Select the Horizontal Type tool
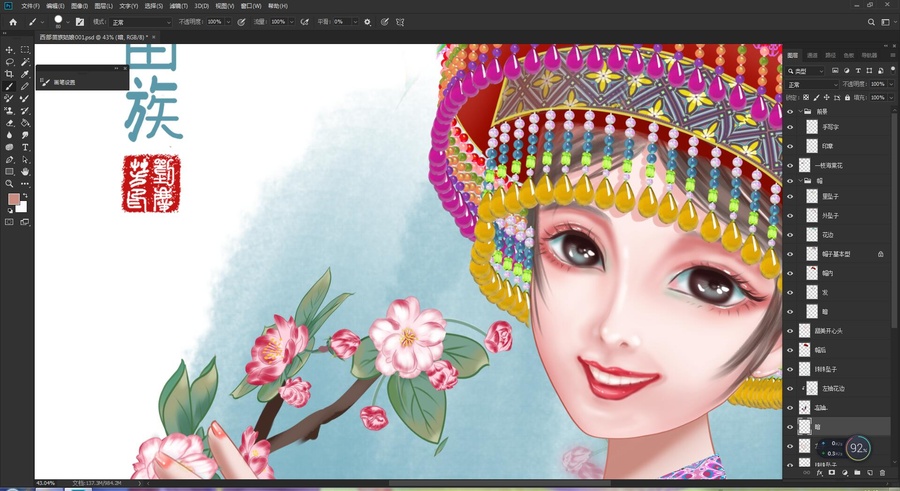 coord(25,148)
